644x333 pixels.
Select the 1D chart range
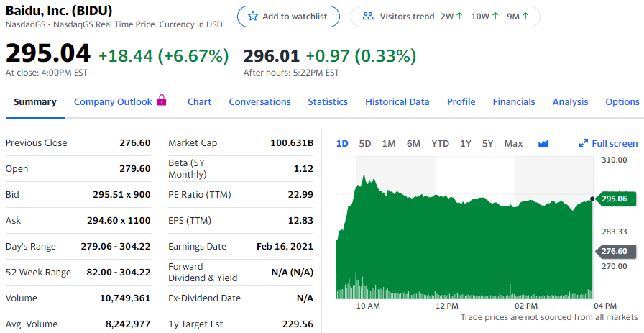coord(342,143)
